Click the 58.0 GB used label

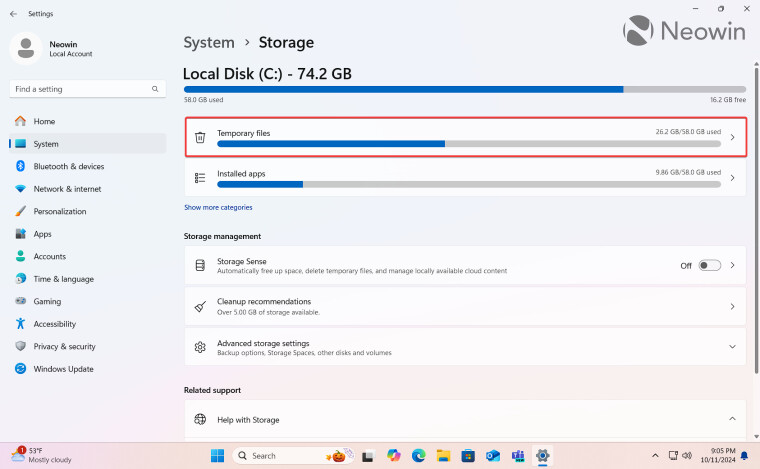click(204, 100)
